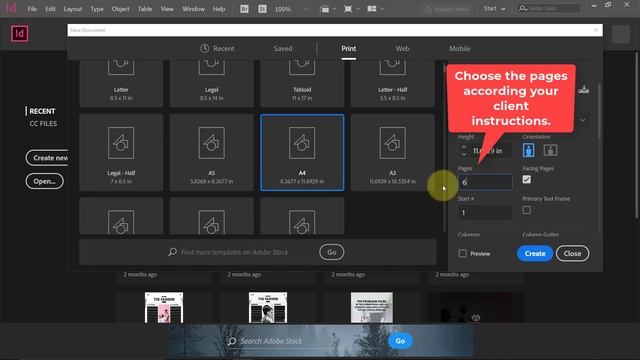Open the arrange documents icon dropdown
This screenshot has width=640, height=360.
(375, 9)
